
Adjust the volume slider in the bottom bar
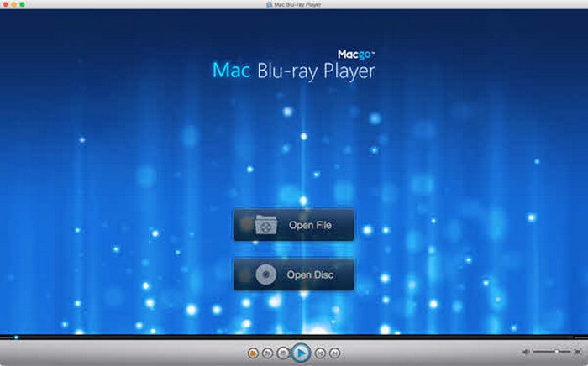tap(551, 352)
